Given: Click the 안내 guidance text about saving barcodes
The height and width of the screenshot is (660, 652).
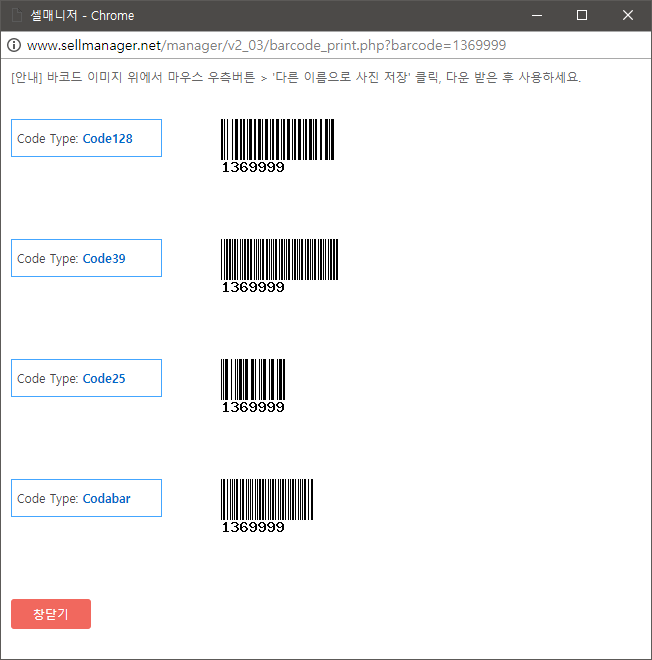Looking at the screenshot, I should coord(296,77).
